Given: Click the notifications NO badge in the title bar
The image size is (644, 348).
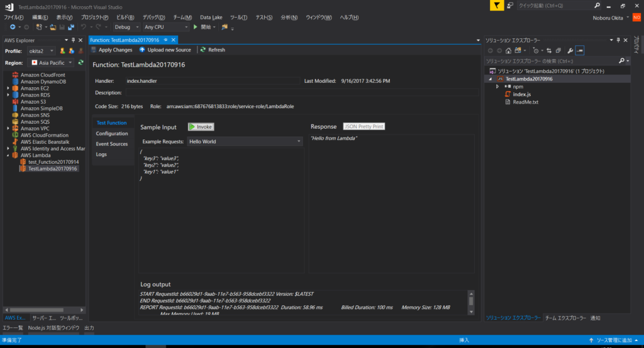Looking at the screenshot, I should (637, 18).
